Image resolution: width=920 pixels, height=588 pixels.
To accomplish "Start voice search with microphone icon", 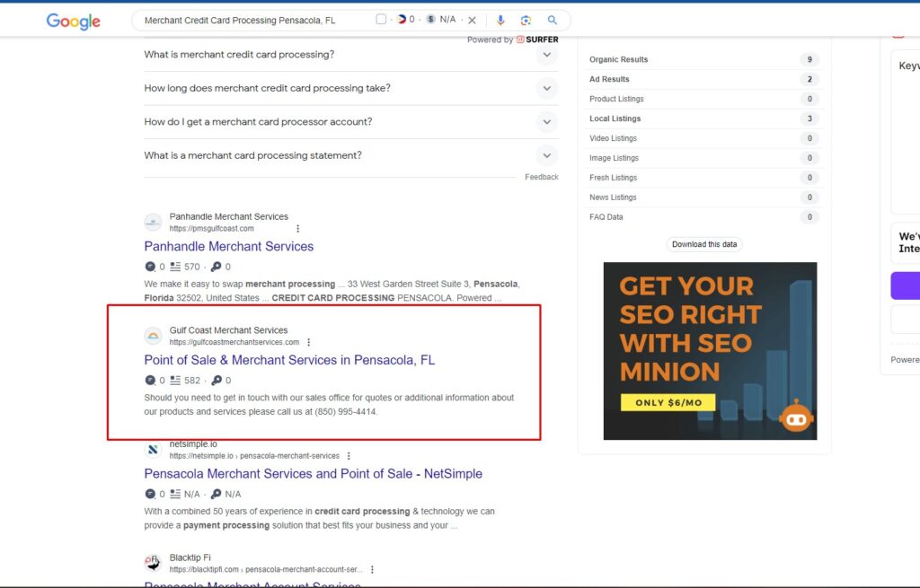I will pos(500,20).
